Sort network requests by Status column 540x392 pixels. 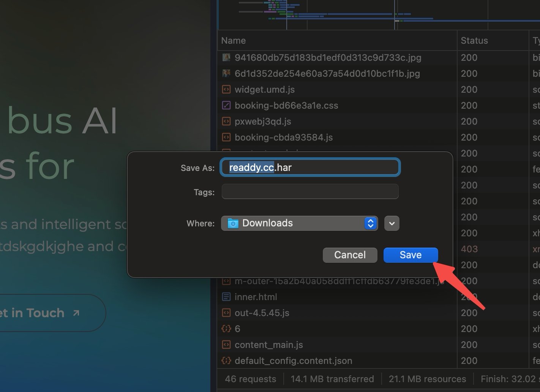click(x=493, y=41)
